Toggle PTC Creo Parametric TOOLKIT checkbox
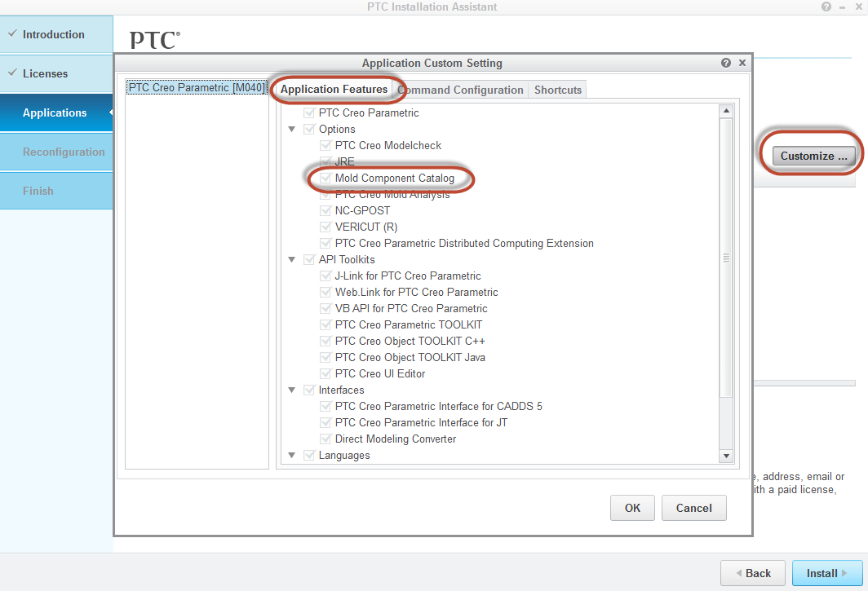The width and height of the screenshot is (868, 591). point(325,324)
